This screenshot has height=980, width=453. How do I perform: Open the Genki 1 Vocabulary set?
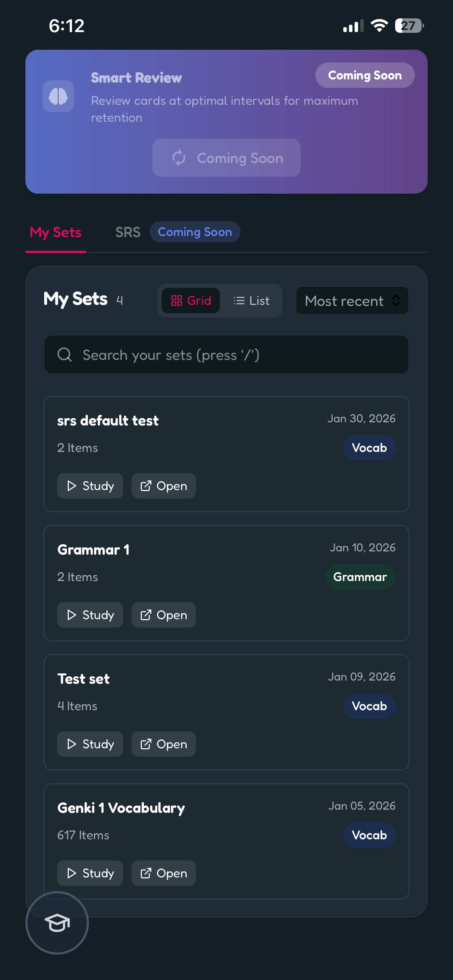pyautogui.click(x=164, y=873)
